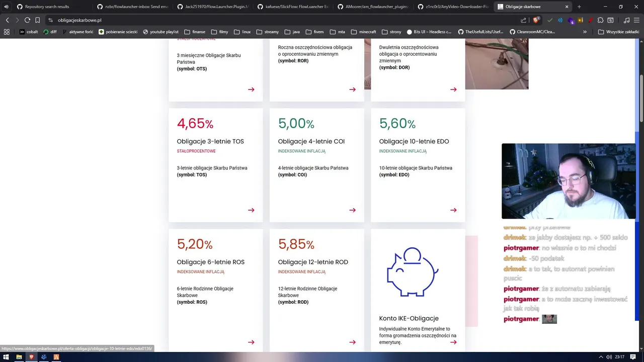
Task: Open the arrow on the ROR bond card
Action: pyautogui.click(x=352, y=89)
